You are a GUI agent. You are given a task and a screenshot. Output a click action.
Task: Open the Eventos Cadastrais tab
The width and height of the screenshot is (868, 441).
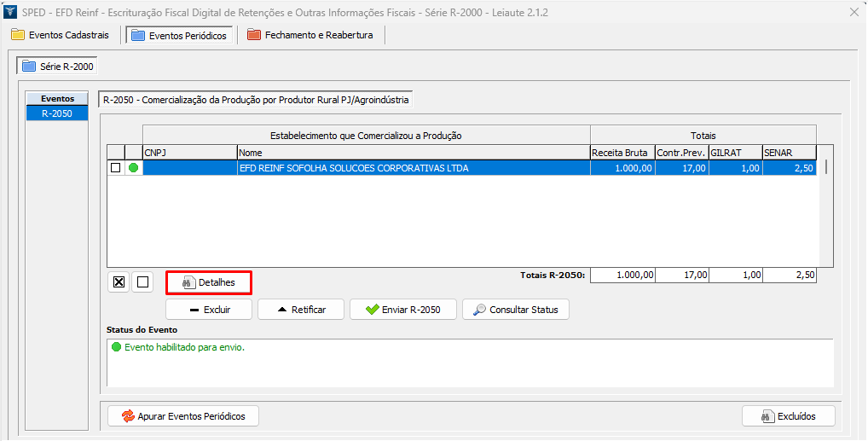60,35
